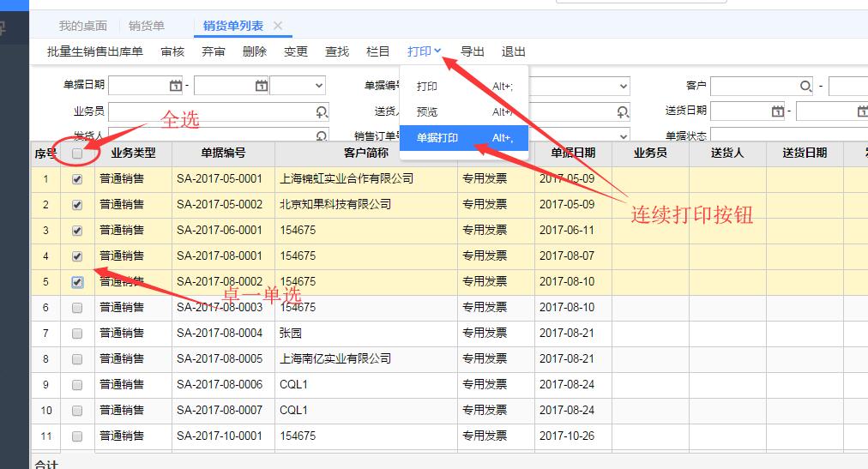Open the 单据编号 dropdown arrow
Image resolution: width=868 pixels, height=469 pixels.
coord(623,86)
